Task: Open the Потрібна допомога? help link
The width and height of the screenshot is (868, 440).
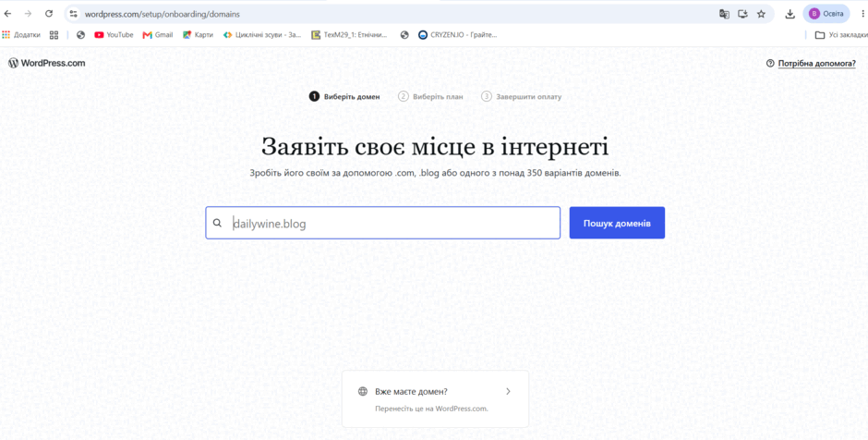Action: 816,64
